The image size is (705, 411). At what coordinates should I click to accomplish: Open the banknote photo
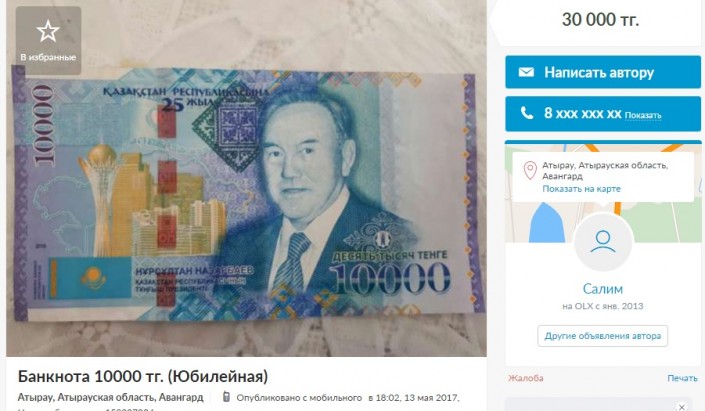[x=246, y=178]
